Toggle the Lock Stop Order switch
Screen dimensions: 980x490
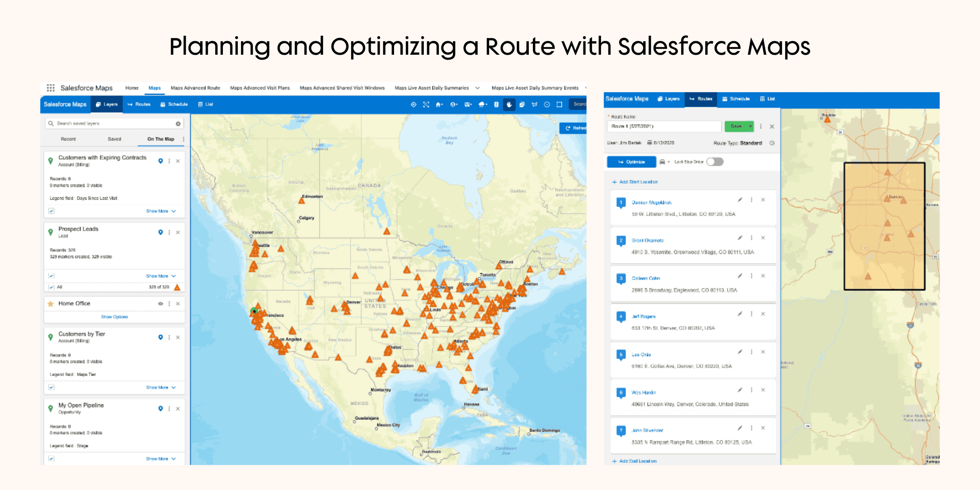715,162
